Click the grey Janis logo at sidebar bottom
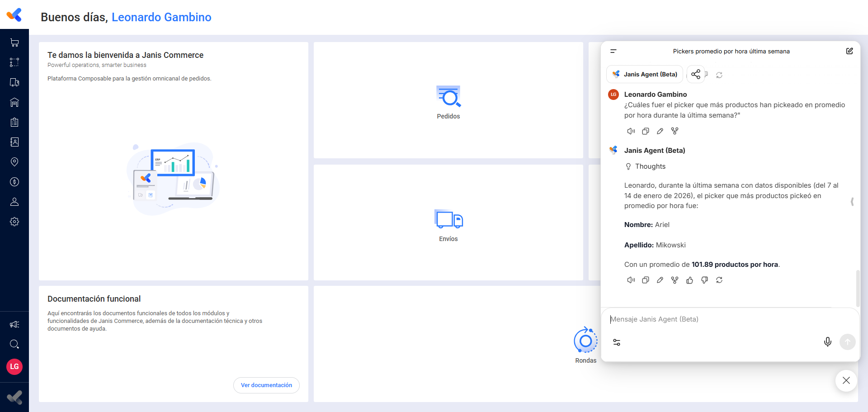Viewport: 868px width, 412px height. point(14,398)
